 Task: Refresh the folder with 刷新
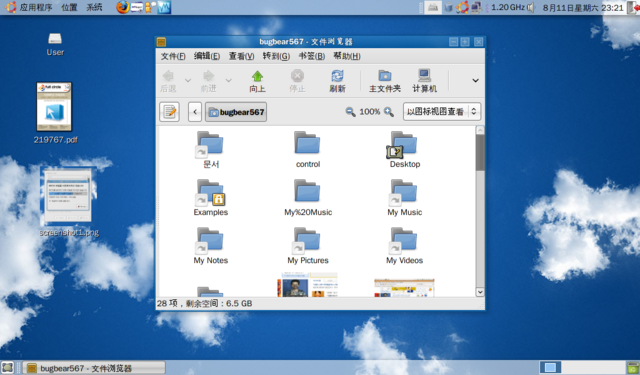click(337, 81)
